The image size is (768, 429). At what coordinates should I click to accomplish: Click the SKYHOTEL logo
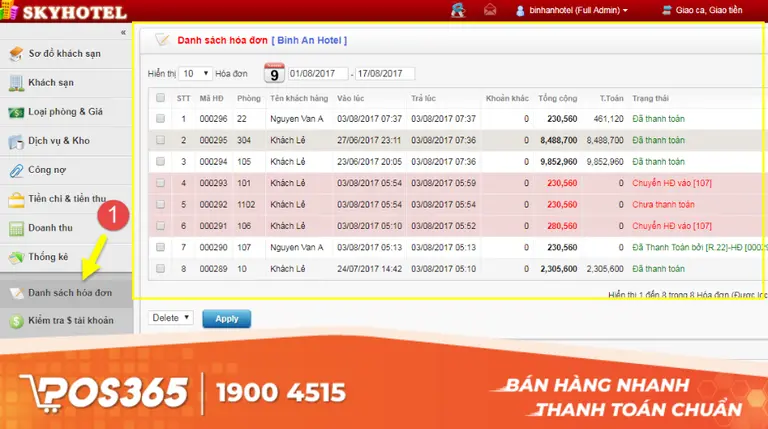click(64, 11)
